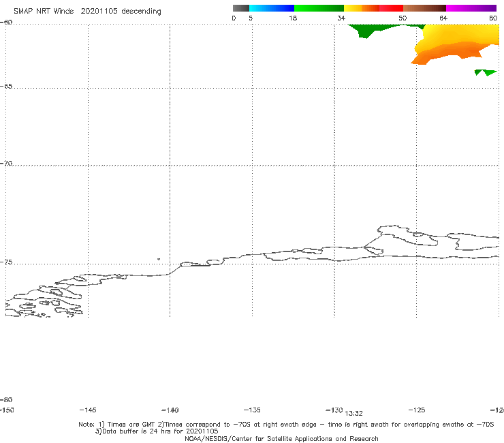Click the brown segment of the color bar
This screenshot has width=504, height=443.
pos(424,8)
